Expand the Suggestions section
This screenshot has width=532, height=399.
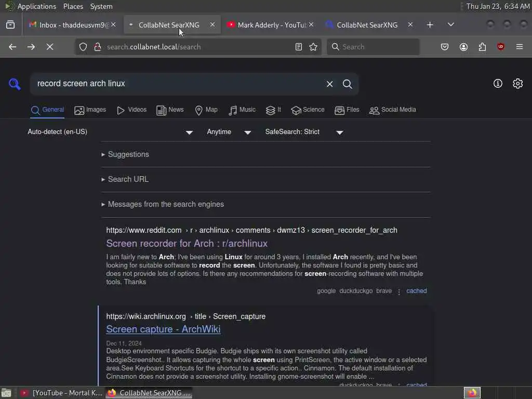pyautogui.click(x=125, y=154)
